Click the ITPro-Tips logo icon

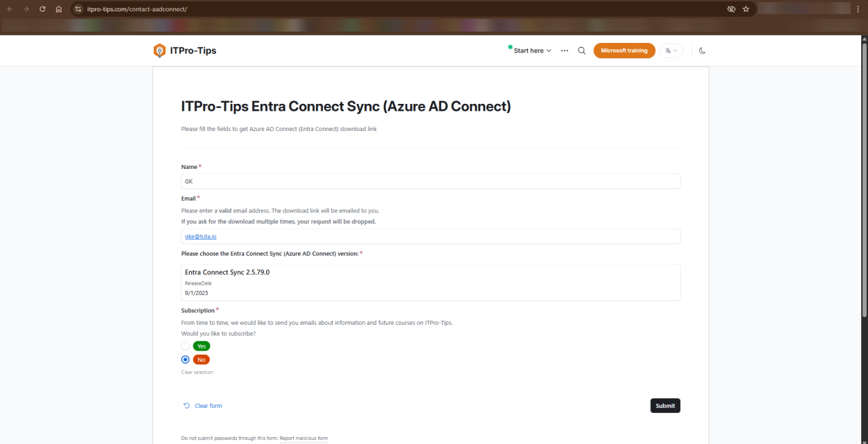pos(160,51)
